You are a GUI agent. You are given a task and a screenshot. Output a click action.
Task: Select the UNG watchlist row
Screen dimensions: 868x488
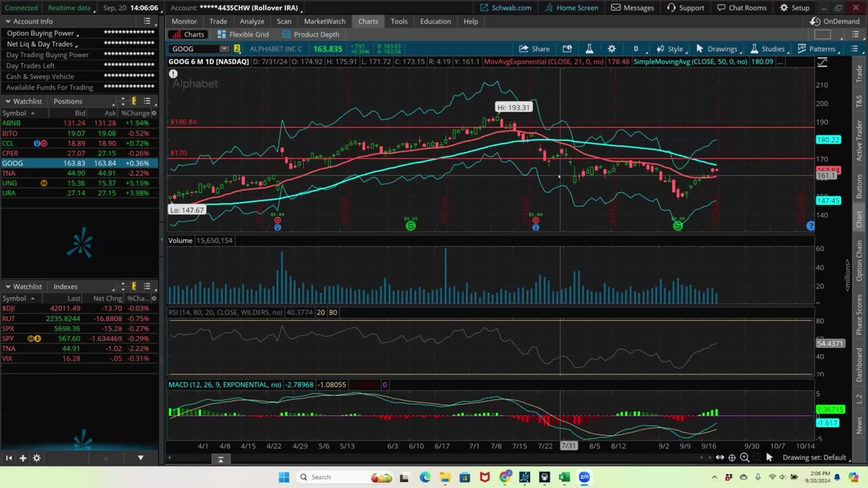coord(79,183)
